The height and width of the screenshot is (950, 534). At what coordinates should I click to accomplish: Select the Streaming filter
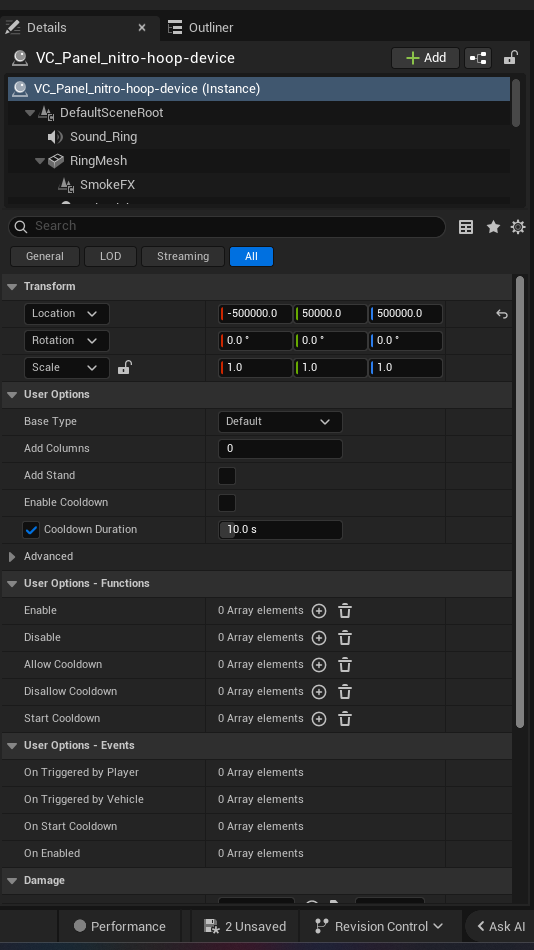[x=182, y=256]
